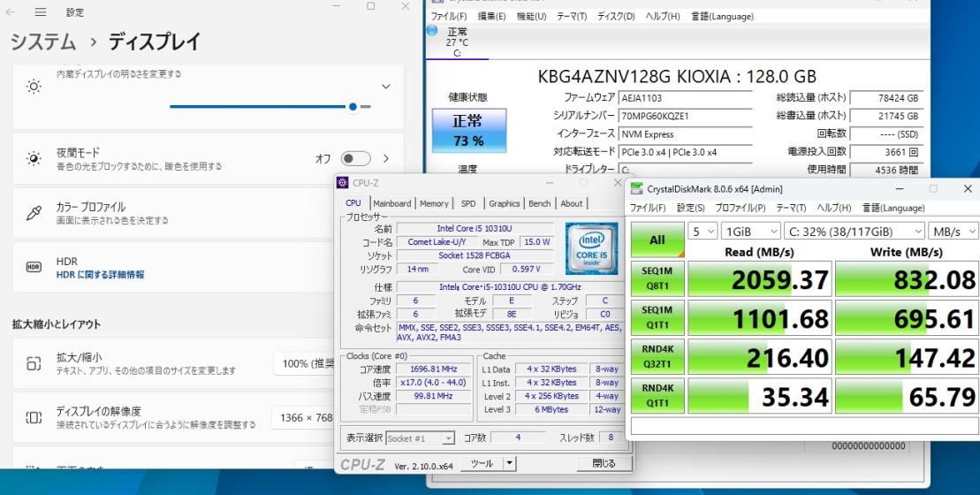Click the serial number field 70MPG60KQZE1
Screen dimensions: 980x495
[x=685, y=117]
